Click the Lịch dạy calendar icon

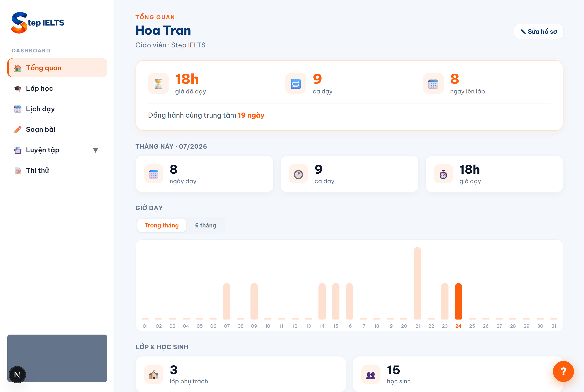tap(18, 109)
